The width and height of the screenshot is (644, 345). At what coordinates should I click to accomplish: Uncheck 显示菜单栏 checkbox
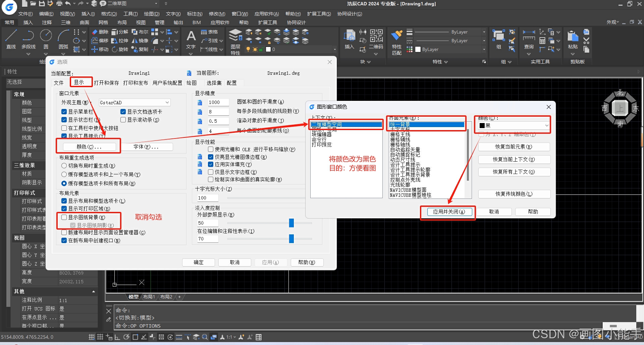[x=64, y=112]
